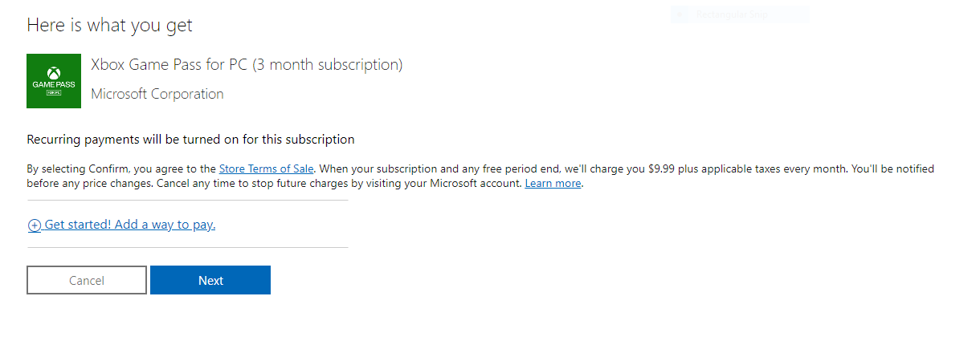Click the green Game Pass logo tile
The height and width of the screenshot is (345, 980).
(54, 81)
